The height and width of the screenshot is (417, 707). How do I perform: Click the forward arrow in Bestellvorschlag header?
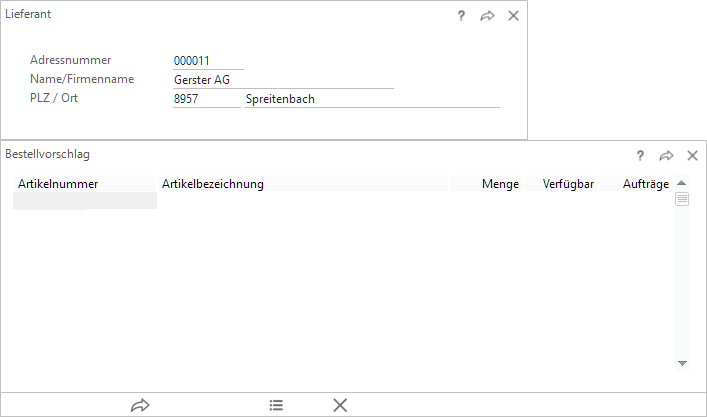pos(666,156)
